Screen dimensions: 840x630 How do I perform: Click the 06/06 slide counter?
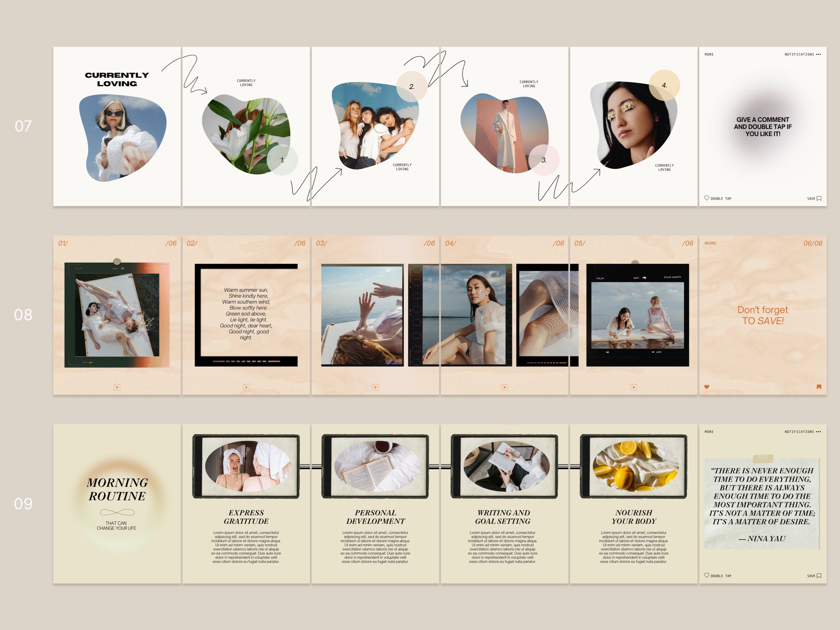813,243
